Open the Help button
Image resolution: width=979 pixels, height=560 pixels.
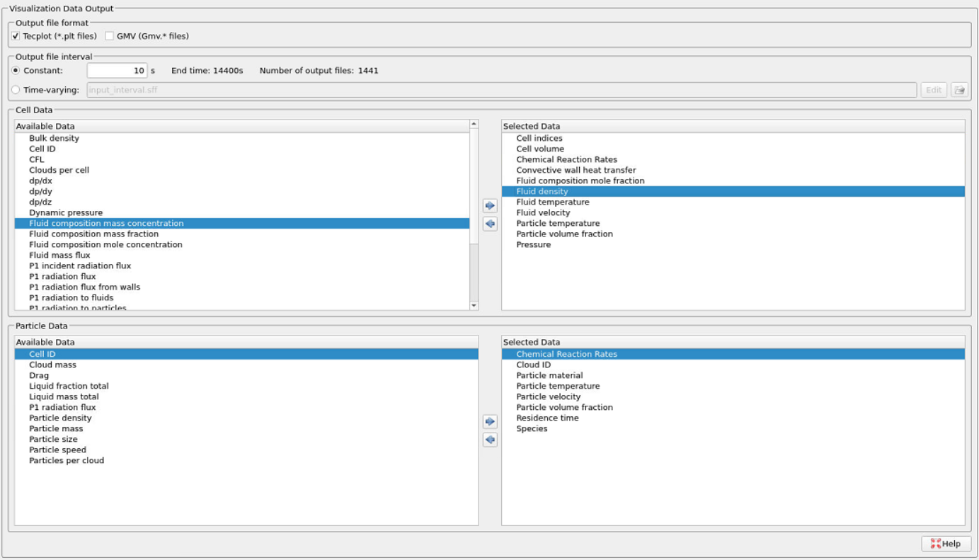point(946,544)
